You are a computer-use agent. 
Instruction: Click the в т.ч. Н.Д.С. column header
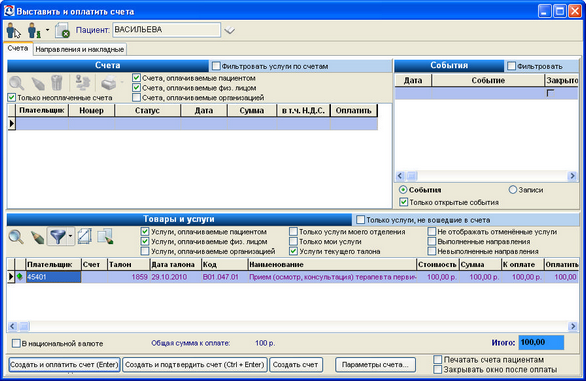point(303,110)
